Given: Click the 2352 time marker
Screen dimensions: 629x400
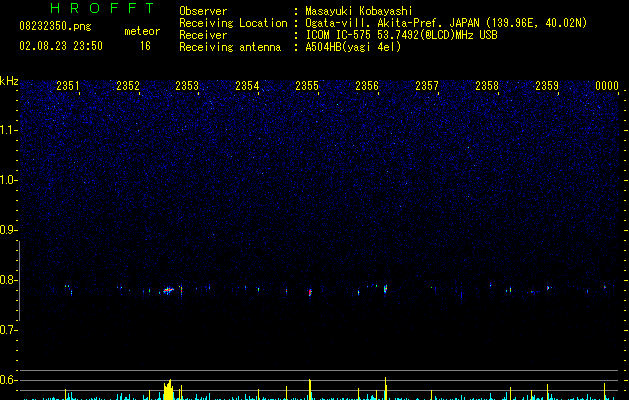Looking at the screenshot, I should [128, 86].
